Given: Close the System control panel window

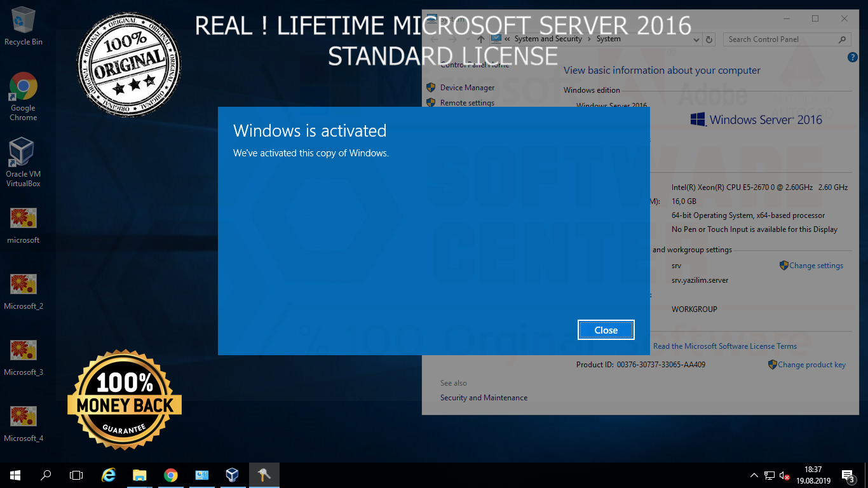Looking at the screenshot, I should [844, 19].
